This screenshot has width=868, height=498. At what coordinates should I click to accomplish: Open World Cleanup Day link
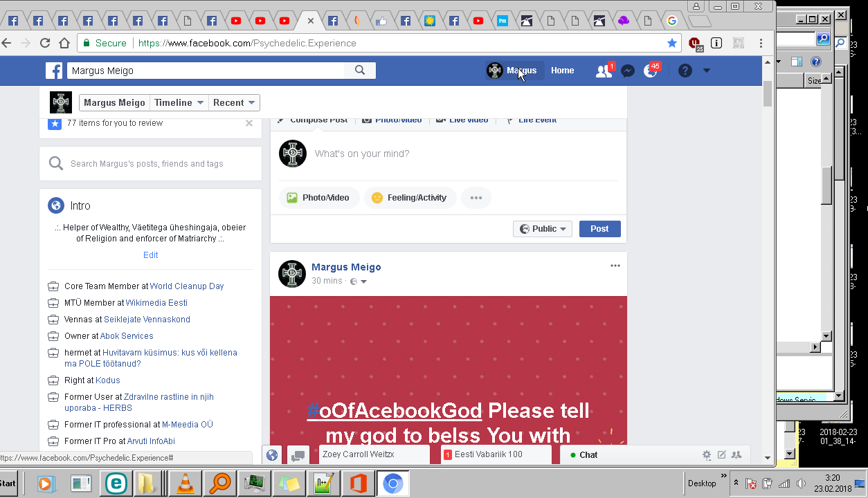pyautogui.click(x=187, y=286)
